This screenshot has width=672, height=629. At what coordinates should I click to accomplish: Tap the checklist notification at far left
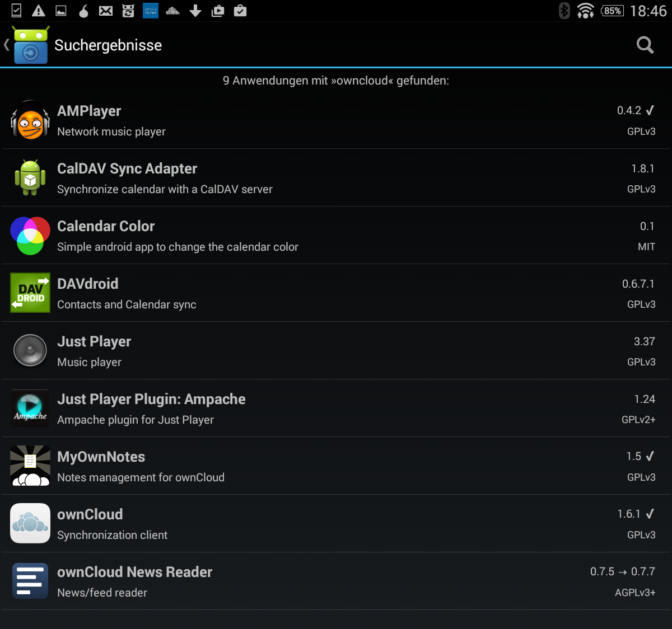[16, 11]
